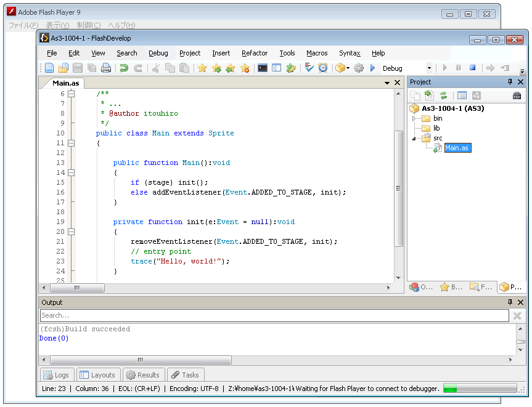Open the Flash Player window's ヘルプ(H) menu
The image size is (532, 407).
point(121,25)
